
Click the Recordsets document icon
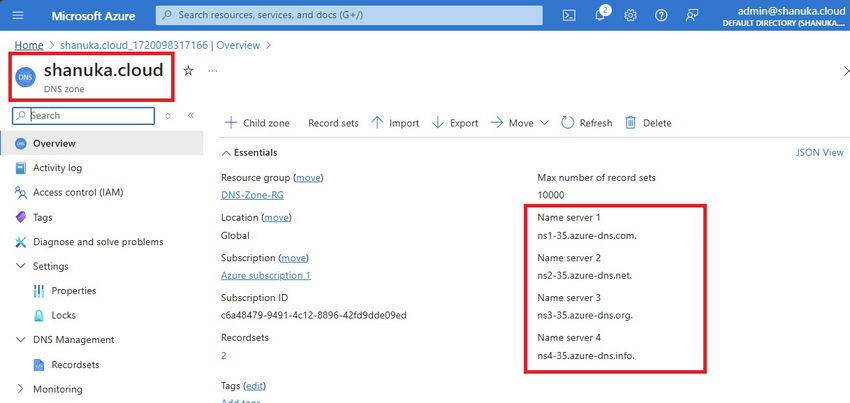(38, 365)
